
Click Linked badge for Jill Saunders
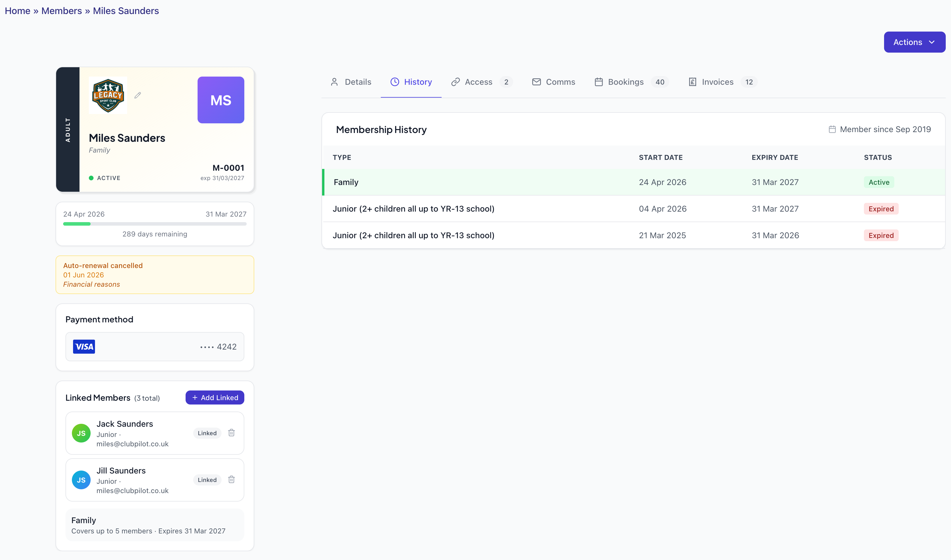click(207, 480)
